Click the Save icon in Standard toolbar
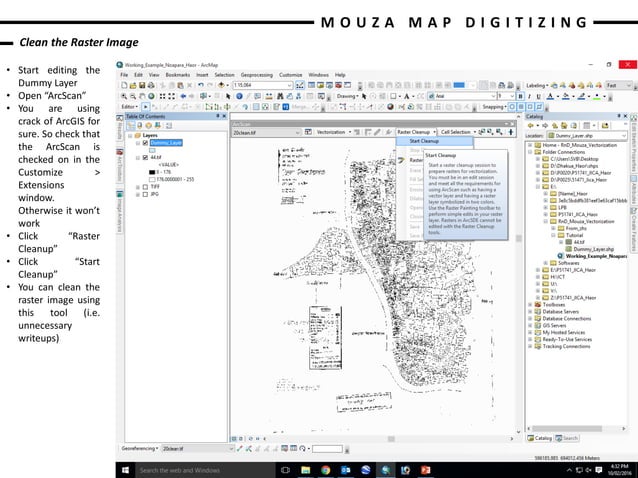This screenshot has height=478, width=638. coord(140,87)
